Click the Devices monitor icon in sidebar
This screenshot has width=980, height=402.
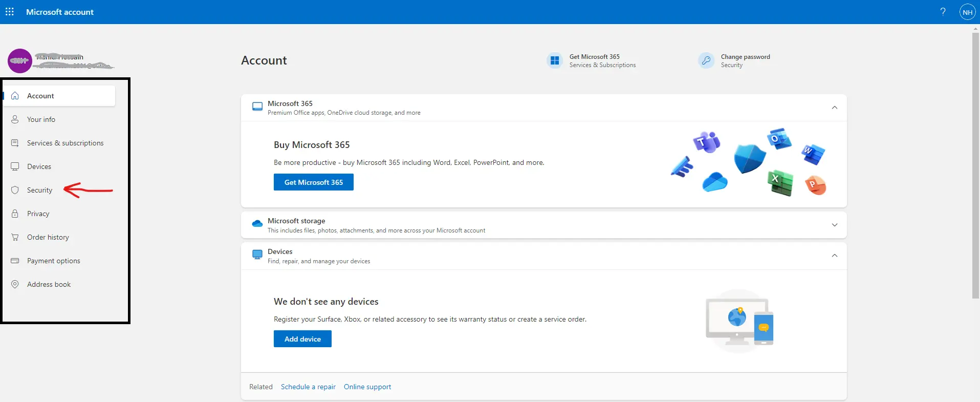click(15, 166)
